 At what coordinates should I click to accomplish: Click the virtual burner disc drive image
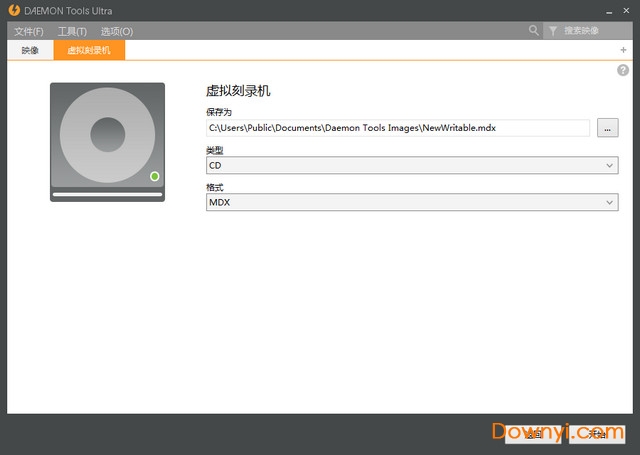tap(107, 142)
